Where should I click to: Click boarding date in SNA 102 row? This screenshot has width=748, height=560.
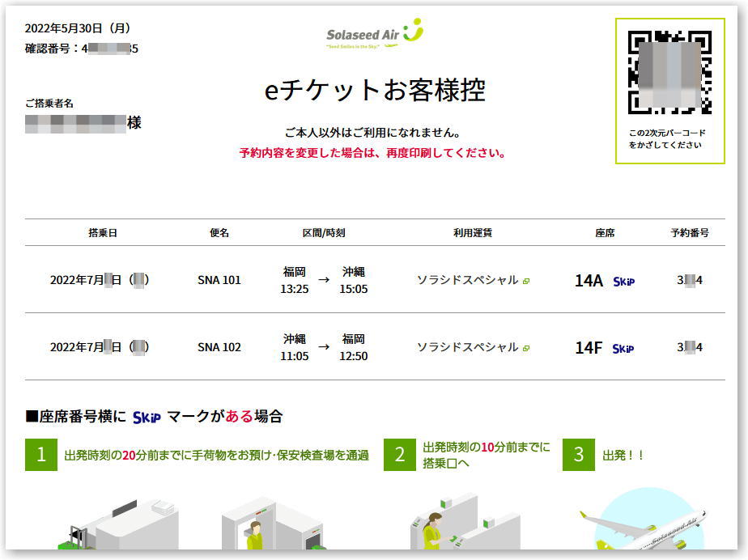pyautogui.click(x=100, y=347)
